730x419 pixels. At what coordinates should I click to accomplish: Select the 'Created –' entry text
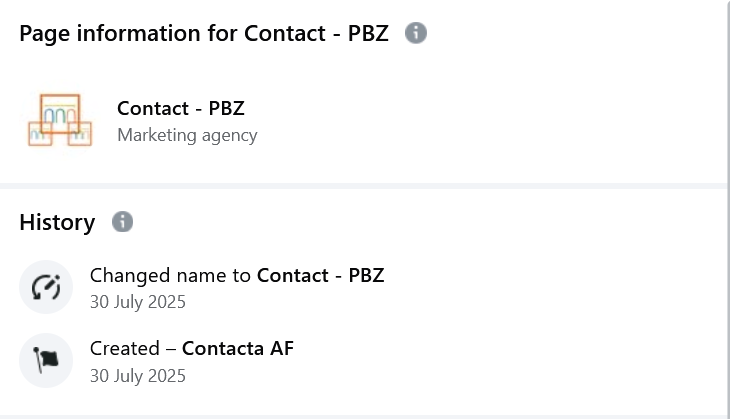(x=133, y=349)
